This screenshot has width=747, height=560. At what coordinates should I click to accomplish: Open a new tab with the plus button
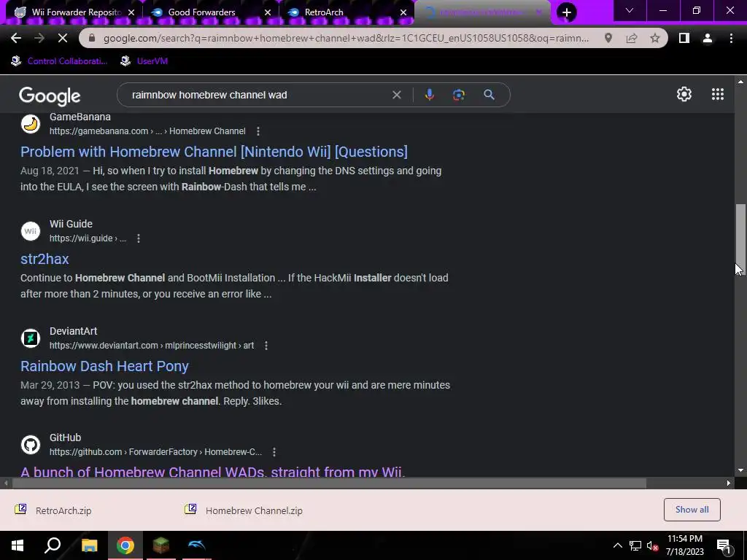coord(566,12)
